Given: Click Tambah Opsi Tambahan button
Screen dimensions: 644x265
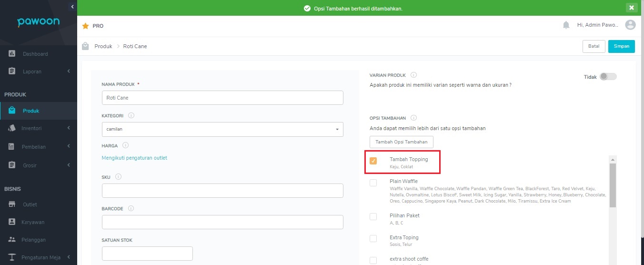Looking at the screenshot, I should pyautogui.click(x=402, y=142).
